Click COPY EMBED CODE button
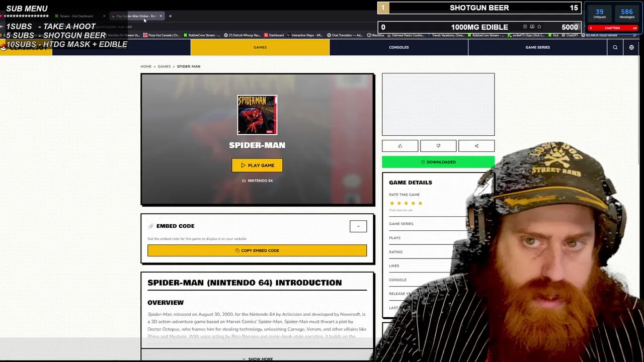This screenshot has height=362, width=644. [x=257, y=250]
